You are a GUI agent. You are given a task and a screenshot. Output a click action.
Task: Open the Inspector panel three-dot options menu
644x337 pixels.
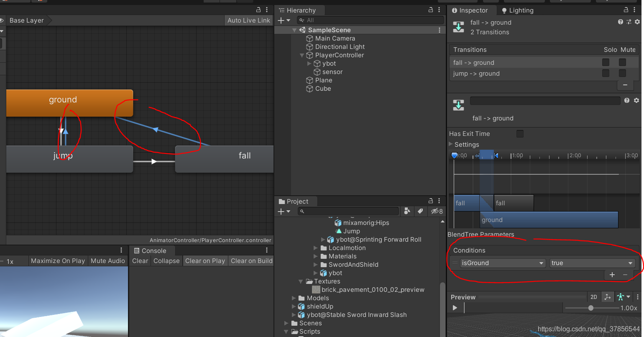click(635, 10)
